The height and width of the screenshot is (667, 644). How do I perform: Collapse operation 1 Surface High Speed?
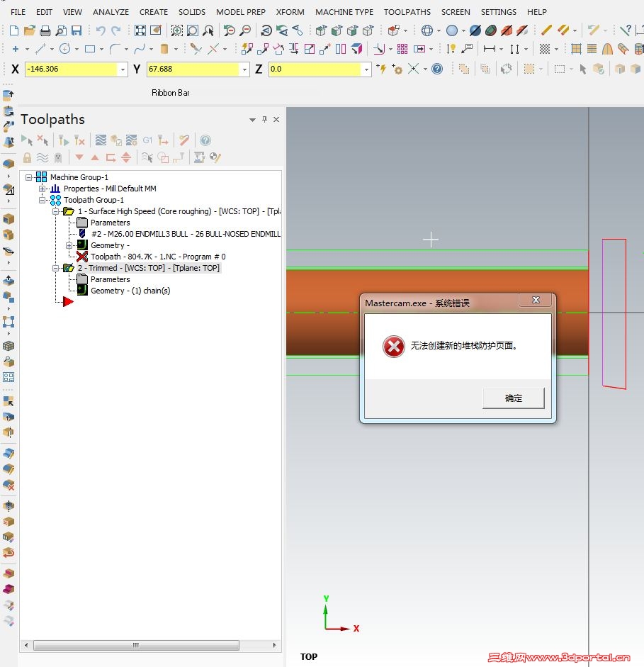coord(55,211)
